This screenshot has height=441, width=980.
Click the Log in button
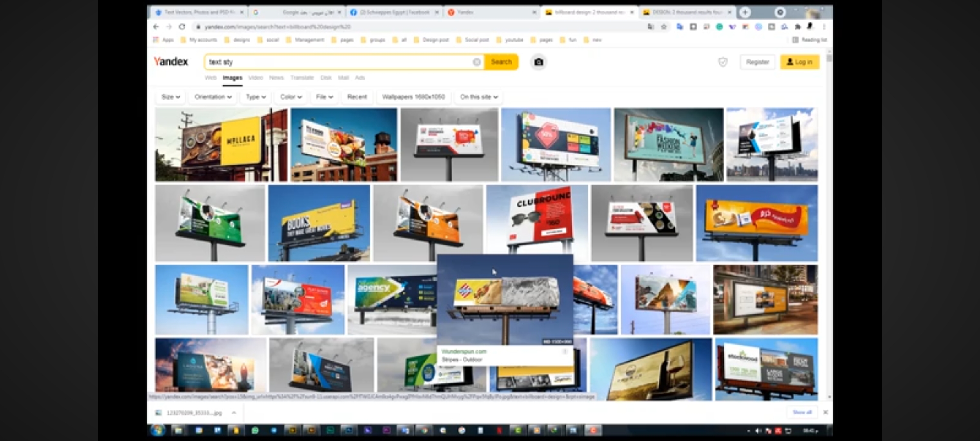coord(800,62)
